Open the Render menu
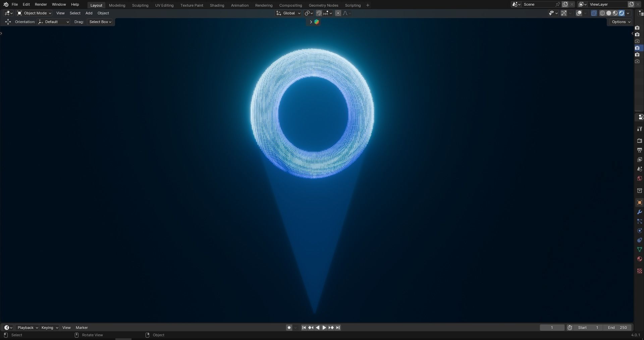Screen dimensions: 644x340 coord(41,4)
